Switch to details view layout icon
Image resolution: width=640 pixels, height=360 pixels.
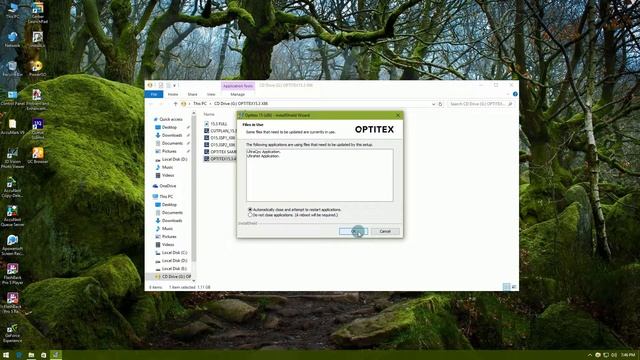(507, 287)
